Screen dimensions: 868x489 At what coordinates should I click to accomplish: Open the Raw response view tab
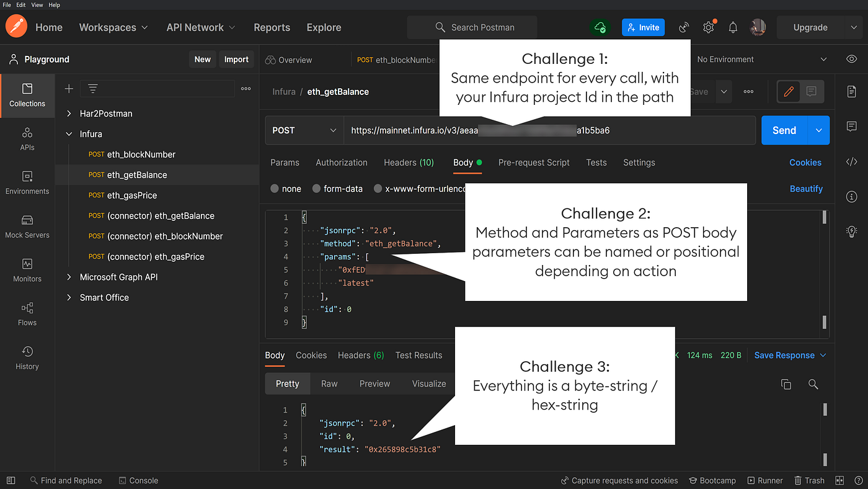(x=329, y=384)
